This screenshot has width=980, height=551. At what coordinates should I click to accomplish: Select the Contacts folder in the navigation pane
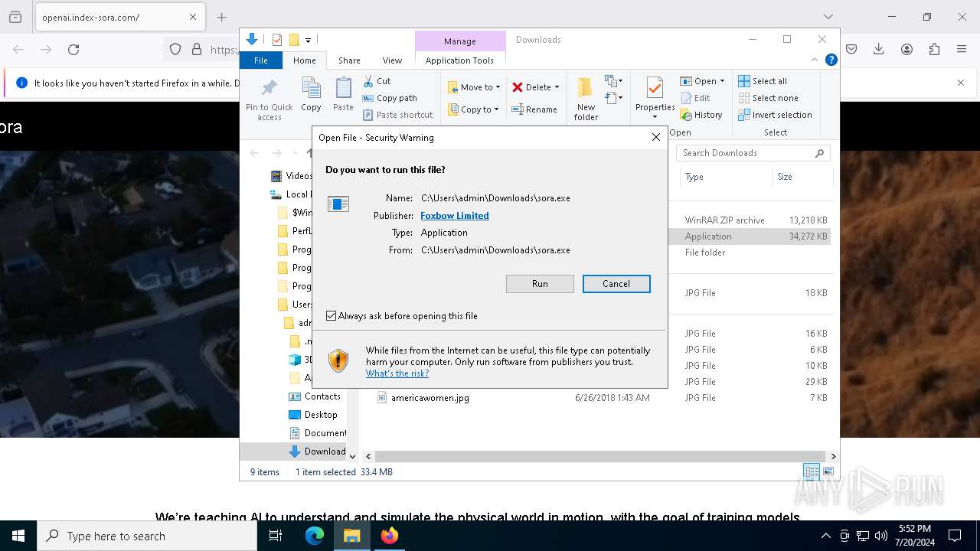tap(322, 396)
